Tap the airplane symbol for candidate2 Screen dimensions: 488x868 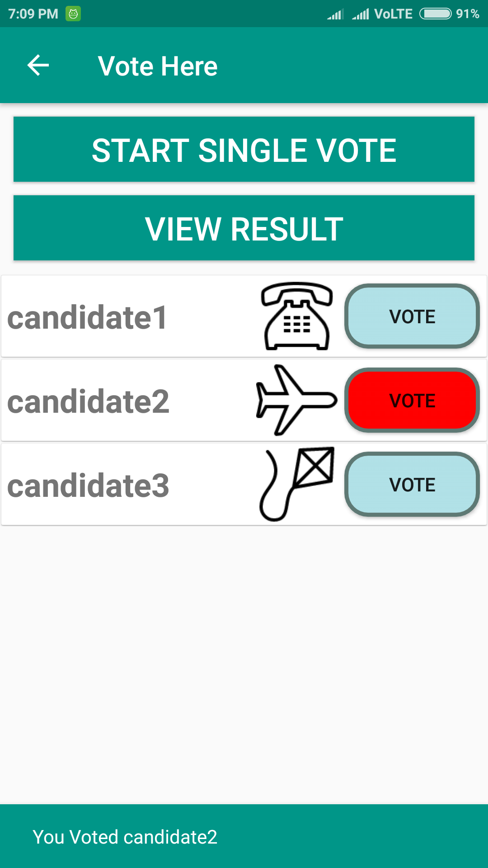[296, 400]
